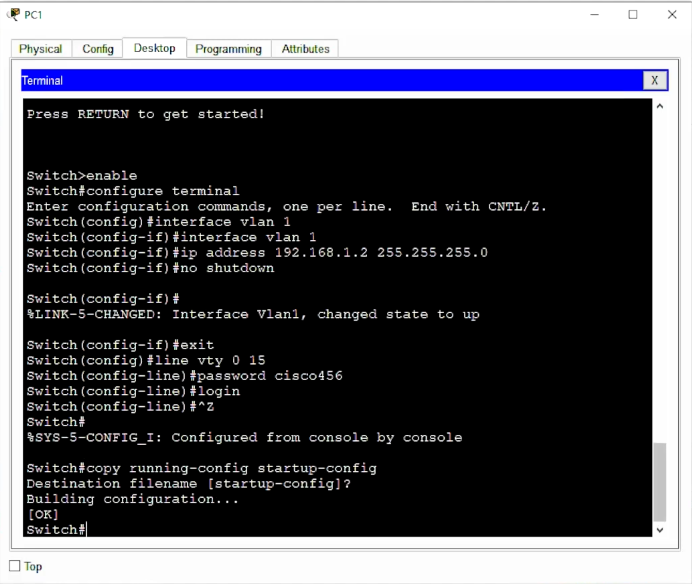The image size is (692, 584).
Task: Open the PC1 window icon menu
Action: point(13,15)
